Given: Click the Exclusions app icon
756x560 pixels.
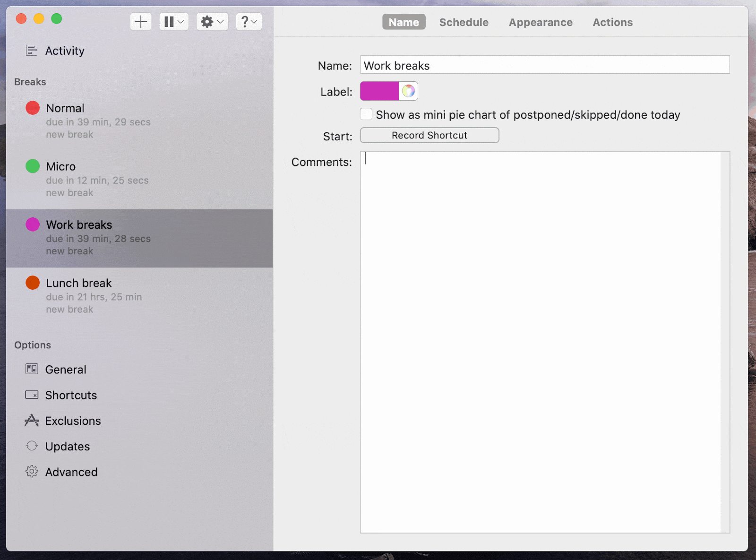Looking at the screenshot, I should [32, 420].
